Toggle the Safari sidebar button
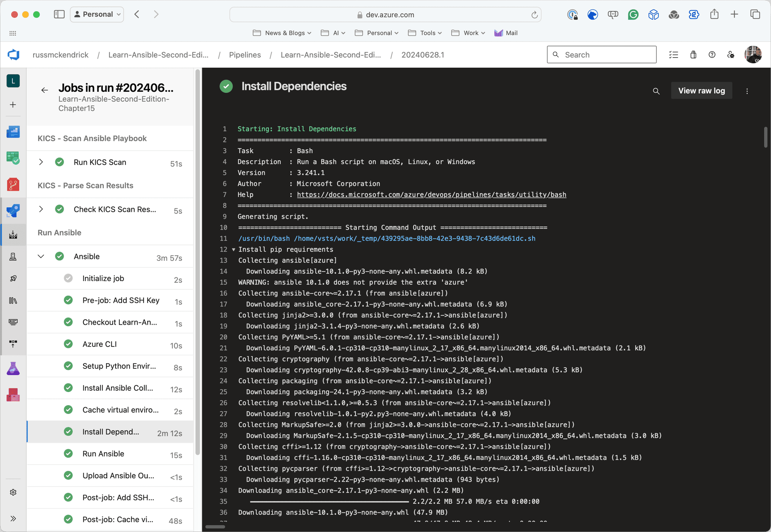Image resolution: width=771 pixels, height=532 pixels. pyautogui.click(x=59, y=14)
